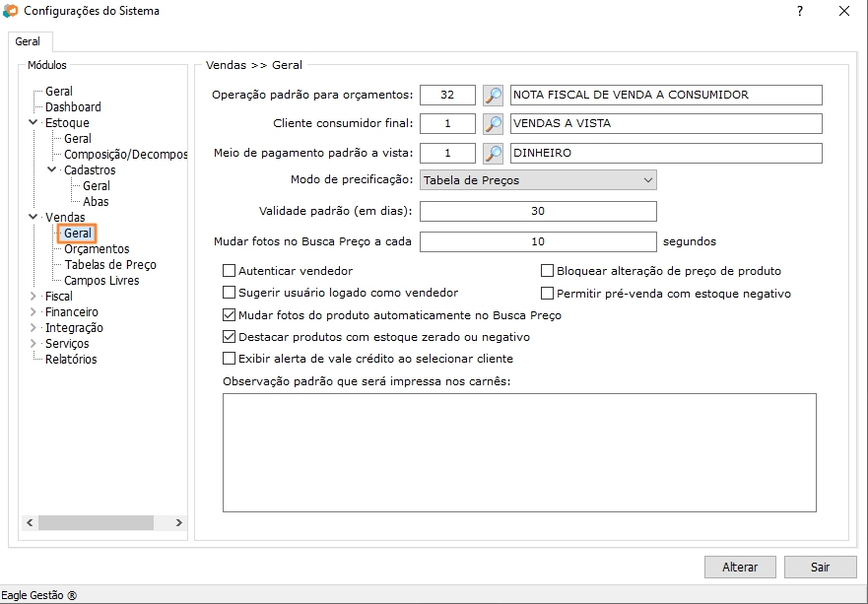Click Meio de pagamento code field
Viewport: 868px width, 604px height.
[447, 154]
